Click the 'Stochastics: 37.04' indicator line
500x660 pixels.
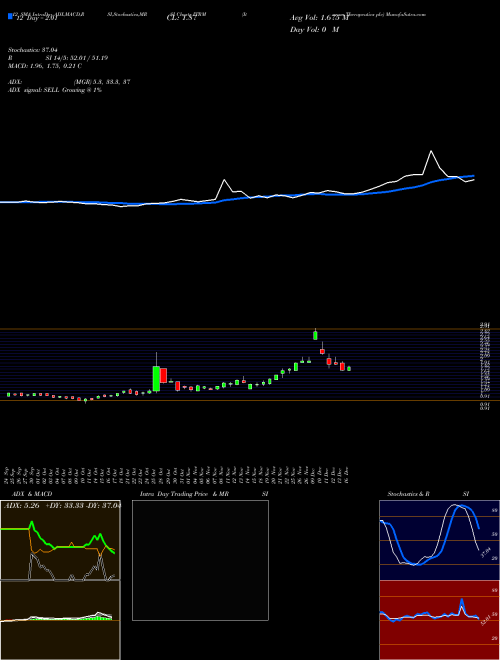[32, 50]
